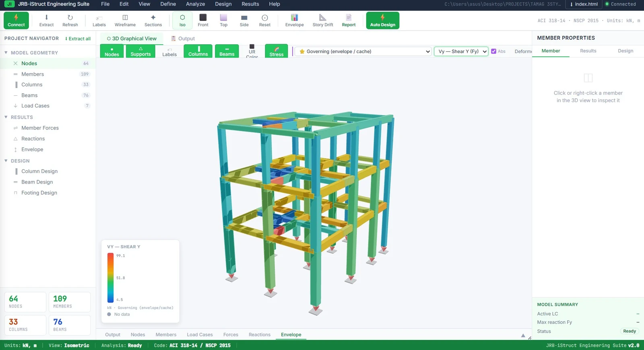Select Beams in project navigator
Screen dimensions: 644x350
48,95
